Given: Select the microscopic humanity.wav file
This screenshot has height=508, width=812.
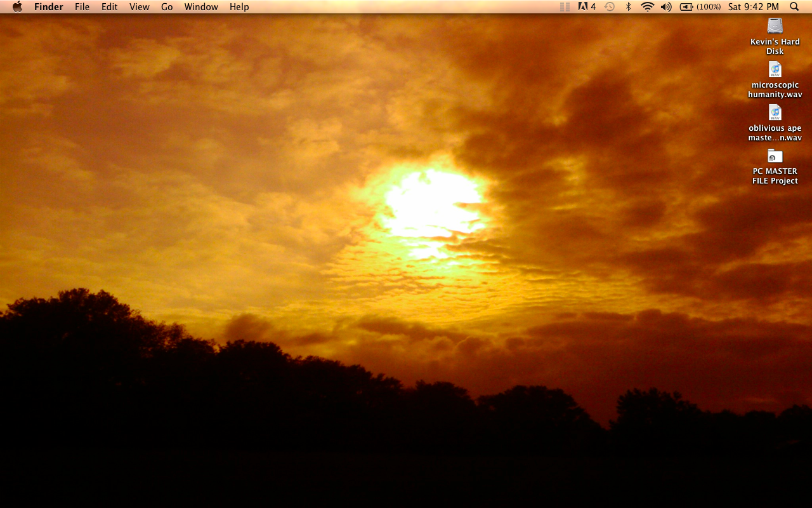Looking at the screenshot, I should click(x=775, y=69).
